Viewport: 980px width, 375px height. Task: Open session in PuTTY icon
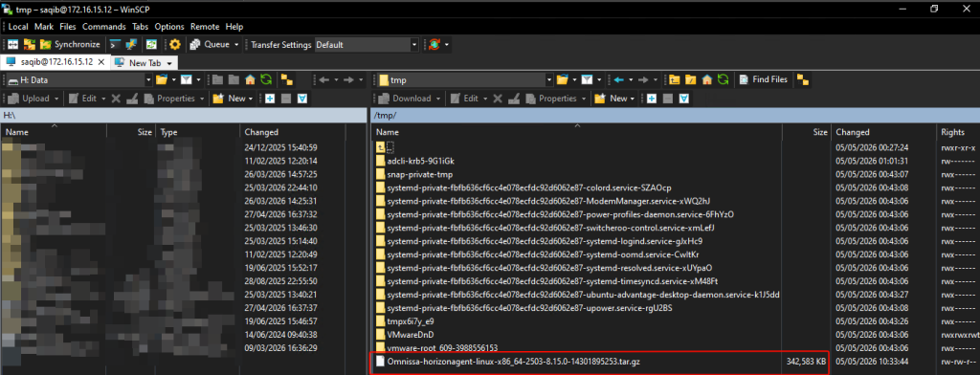click(x=130, y=44)
